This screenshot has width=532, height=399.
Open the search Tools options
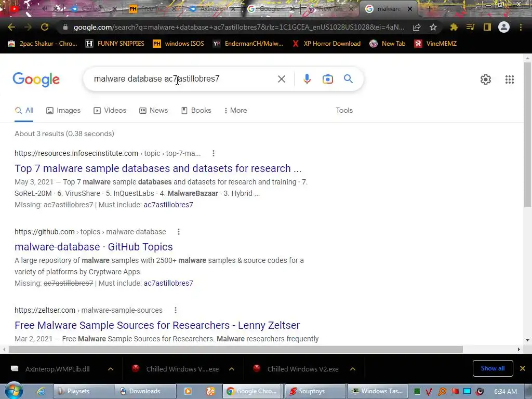(x=344, y=110)
